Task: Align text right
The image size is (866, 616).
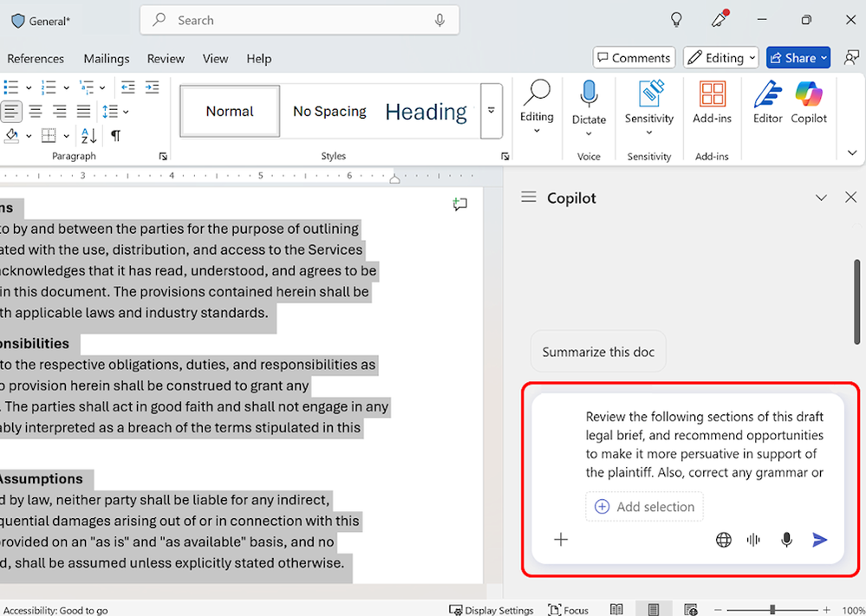Action: coord(60,112)
